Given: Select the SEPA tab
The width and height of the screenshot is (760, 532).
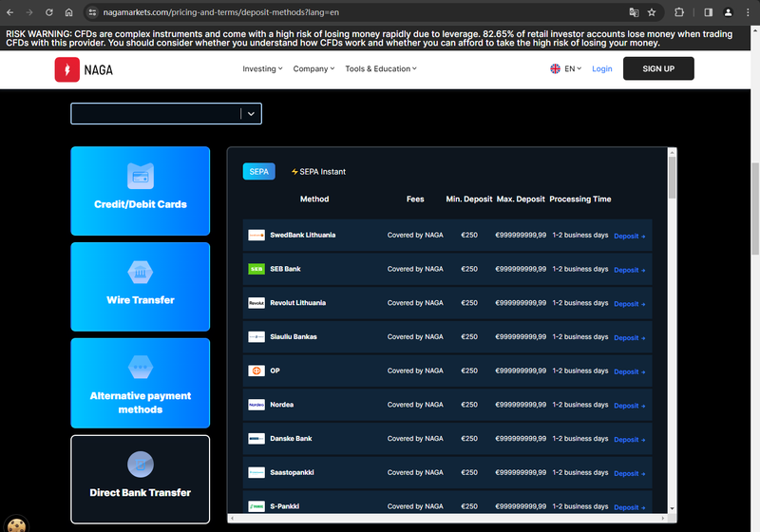Looking at the screenshot, I should [258, 172].
